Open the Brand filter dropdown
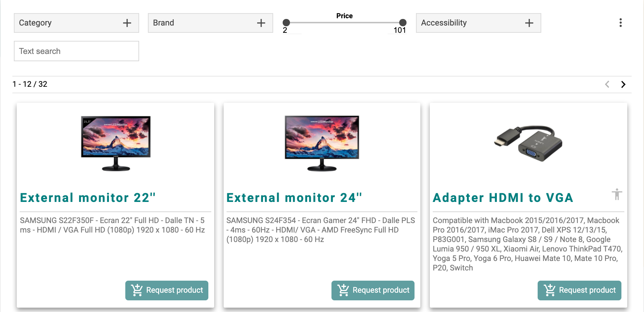The image size is (644, 312). pyautogui.click(x=211, y=23)
